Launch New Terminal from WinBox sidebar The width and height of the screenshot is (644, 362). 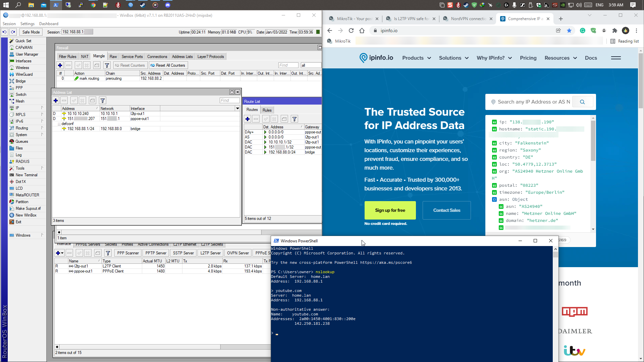click(x=26, y=175)
